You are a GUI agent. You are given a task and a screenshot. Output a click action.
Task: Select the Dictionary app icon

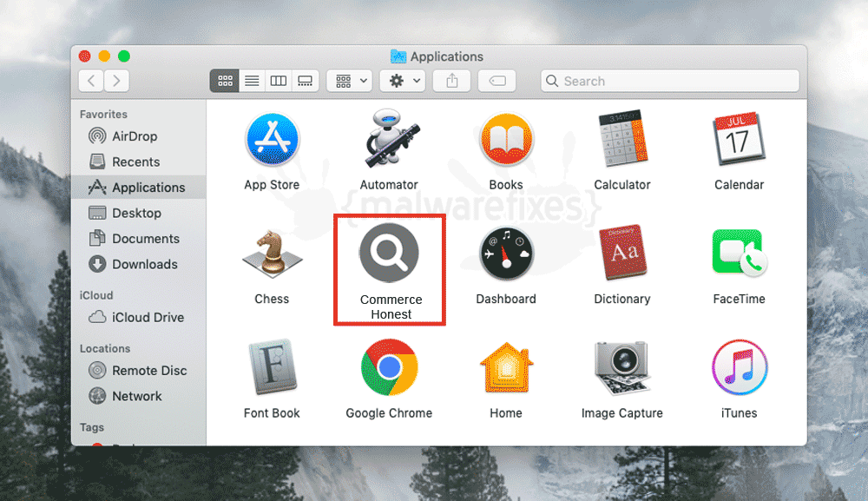coord(622,253)
